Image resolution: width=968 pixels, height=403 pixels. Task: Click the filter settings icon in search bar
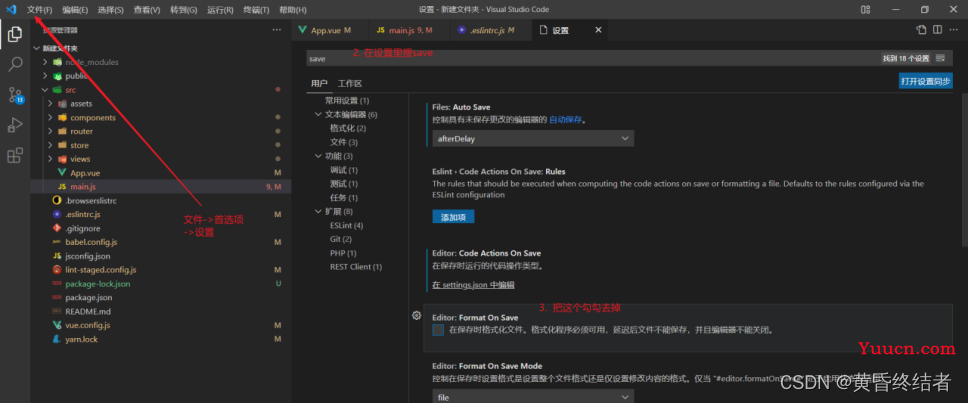[x=940, y=58]
